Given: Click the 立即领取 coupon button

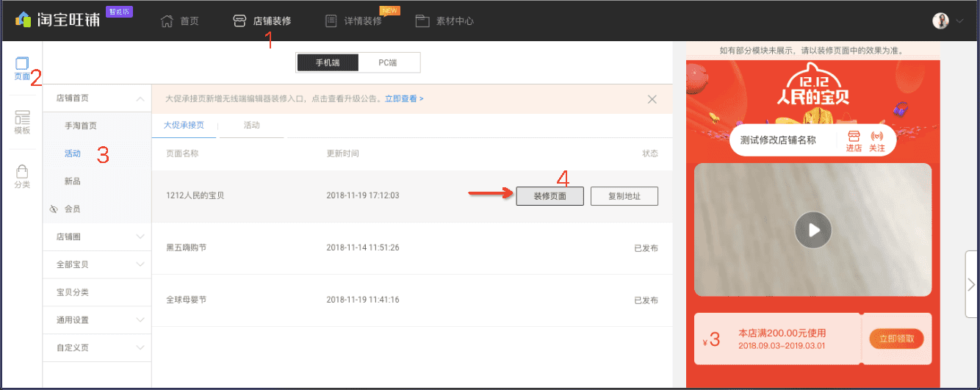Looking at the screenshot, I should [x=896, y=339].
